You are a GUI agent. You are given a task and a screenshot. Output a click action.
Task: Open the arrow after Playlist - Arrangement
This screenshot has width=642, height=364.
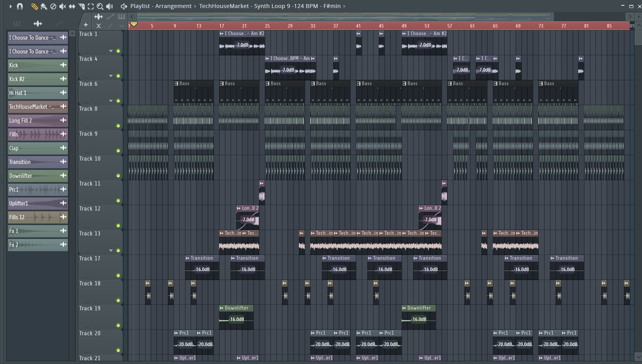(195, 6)
